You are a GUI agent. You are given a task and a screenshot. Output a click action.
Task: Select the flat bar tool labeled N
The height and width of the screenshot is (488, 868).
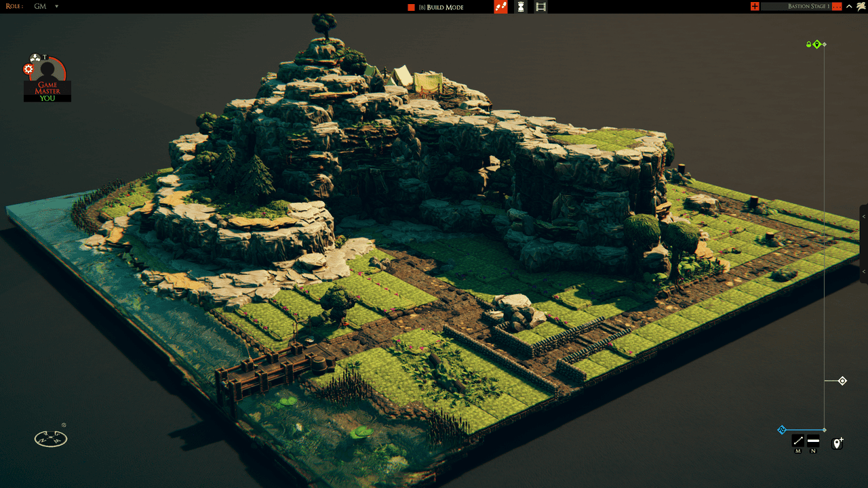[x=813, y=441]
